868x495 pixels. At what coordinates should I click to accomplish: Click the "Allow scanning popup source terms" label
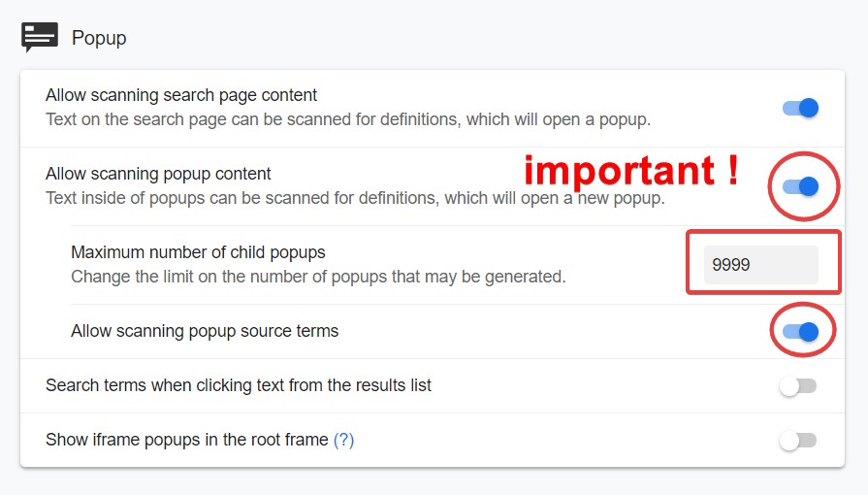[x=205, y=331]
